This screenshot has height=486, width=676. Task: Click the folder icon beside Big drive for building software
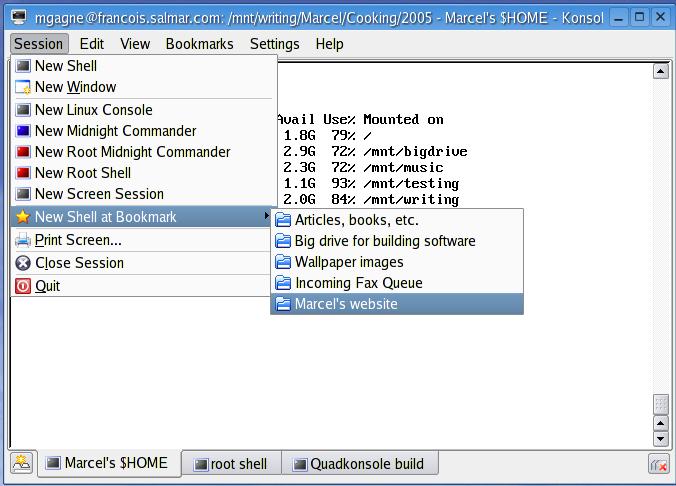point(283,241)
